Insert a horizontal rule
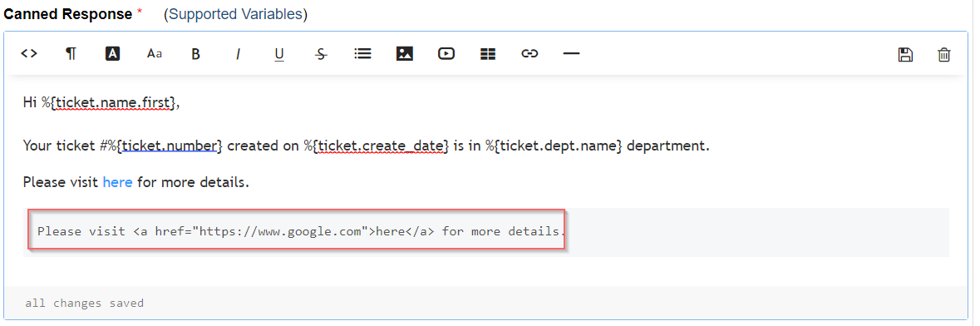Image resolution: width=980 pixels, height=326 pixels. pos(571,54)
